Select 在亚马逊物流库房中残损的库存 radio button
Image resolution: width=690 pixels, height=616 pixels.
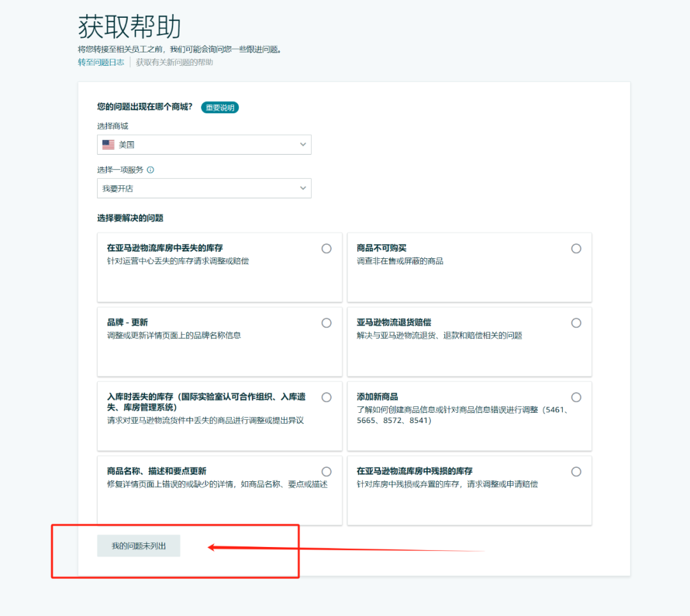(x=576, y=471)
